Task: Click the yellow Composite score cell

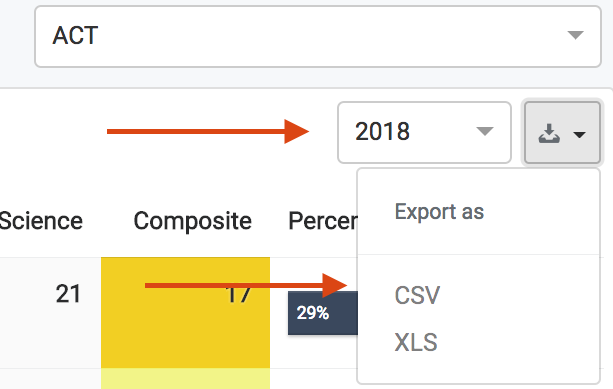Action: pyautogui.click(x=185, y=312)
